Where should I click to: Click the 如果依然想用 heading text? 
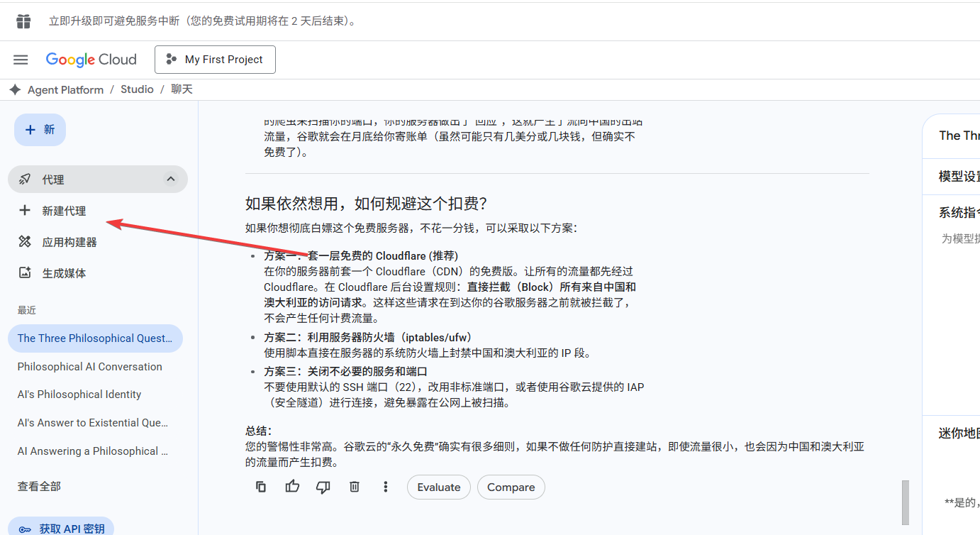pyautogui.click(x=367, y=204)
